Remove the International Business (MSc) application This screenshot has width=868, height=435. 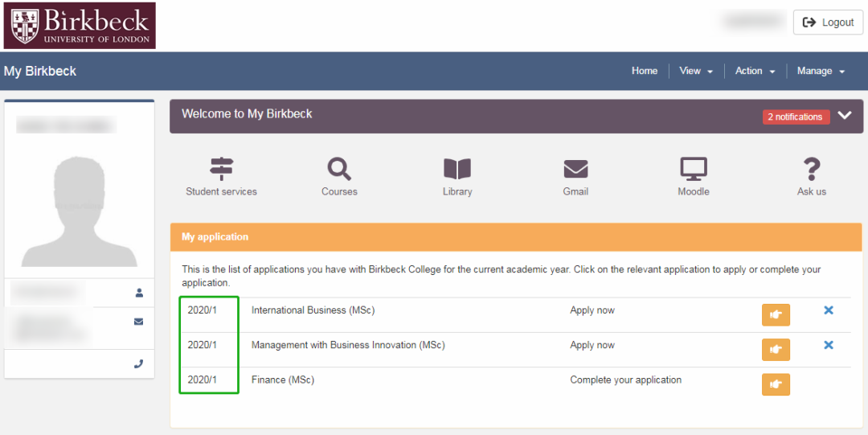[x=829, y=310]
